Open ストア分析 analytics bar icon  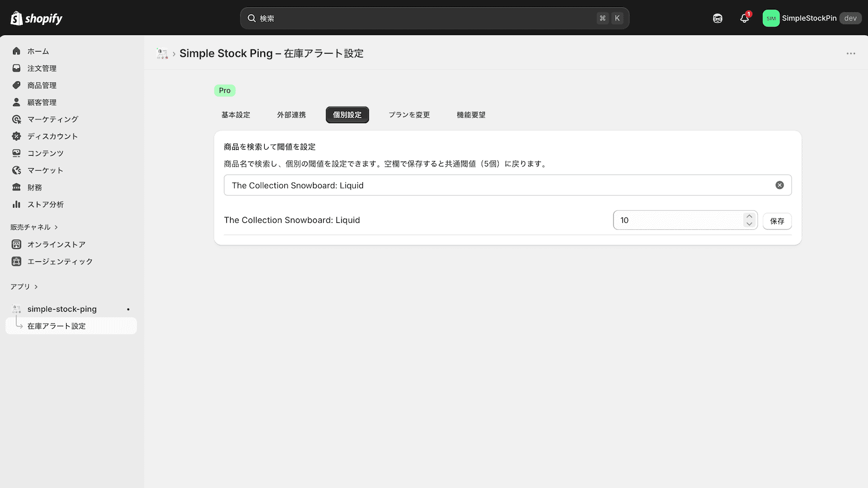pos(16,204)
